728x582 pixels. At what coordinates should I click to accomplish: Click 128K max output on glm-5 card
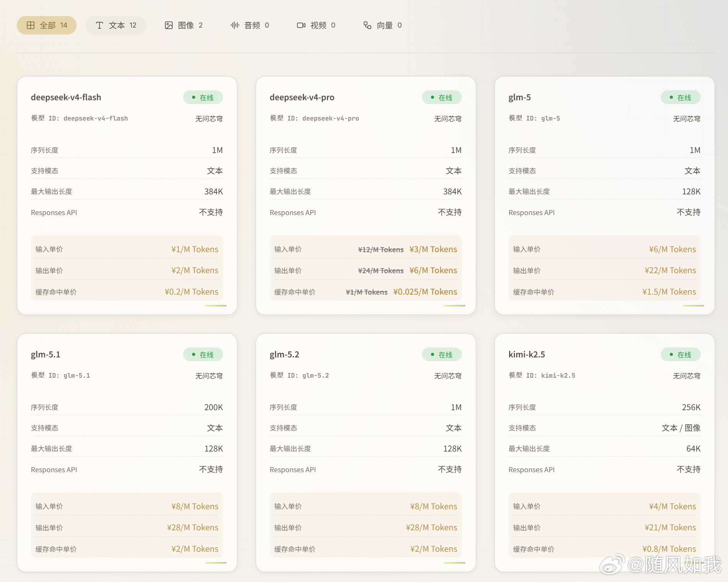[691, 192]
